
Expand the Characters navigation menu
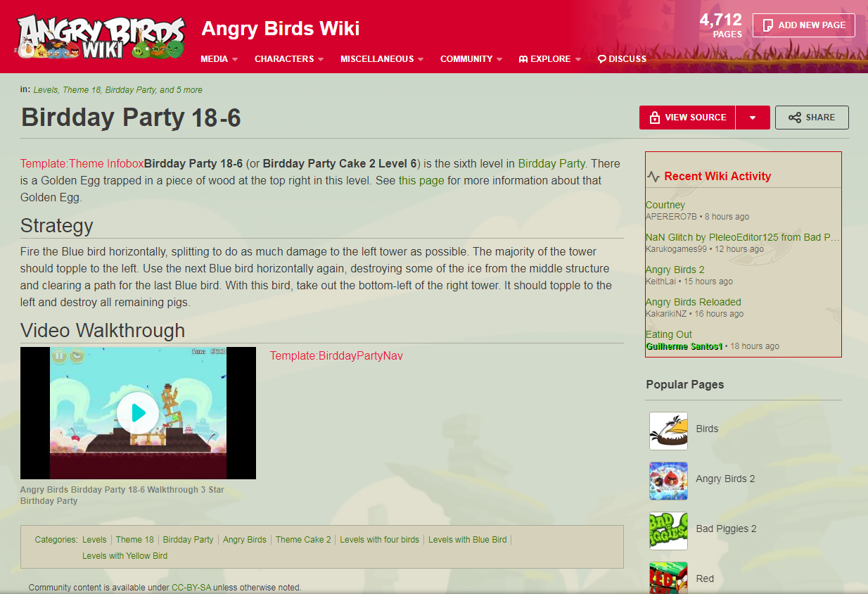tap(289, 59)
